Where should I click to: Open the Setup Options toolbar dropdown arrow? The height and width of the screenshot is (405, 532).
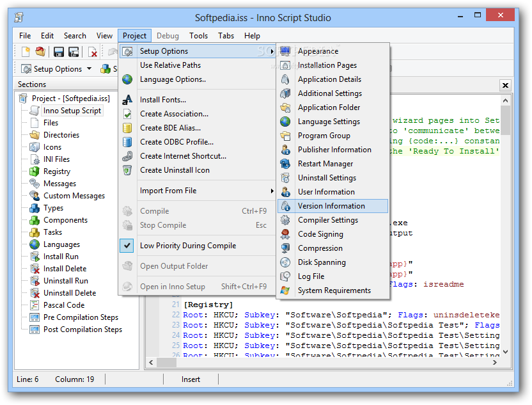(90, 68)
